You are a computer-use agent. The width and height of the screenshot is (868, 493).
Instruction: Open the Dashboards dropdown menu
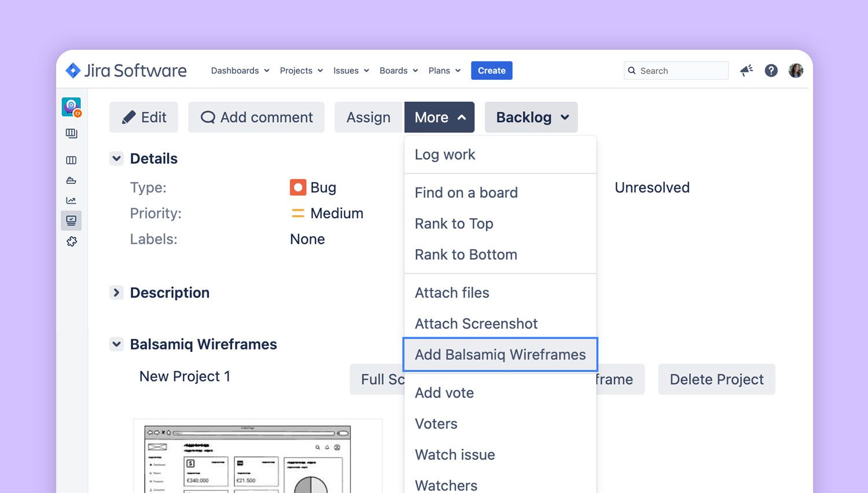pos(240,71)
